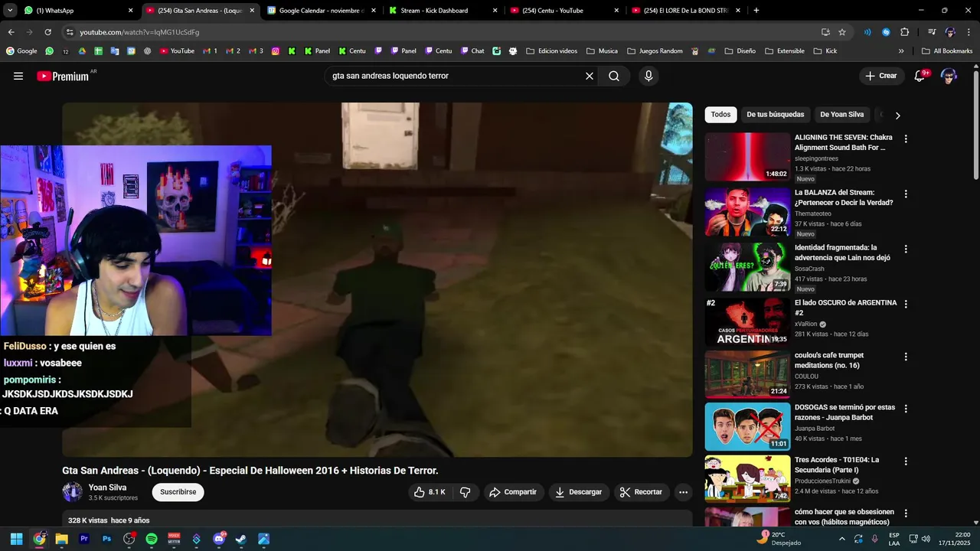This screenshot has width=980, height=551.
Task: Open YouTube notifications bell
Action: [921, 76]
